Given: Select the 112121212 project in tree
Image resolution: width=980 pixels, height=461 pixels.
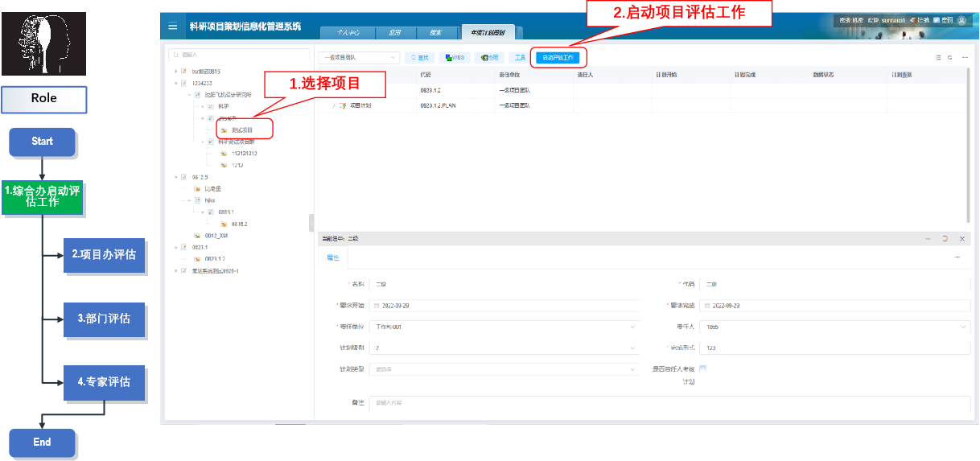Looking at the screenshot, I should click(x=244, y=153).
